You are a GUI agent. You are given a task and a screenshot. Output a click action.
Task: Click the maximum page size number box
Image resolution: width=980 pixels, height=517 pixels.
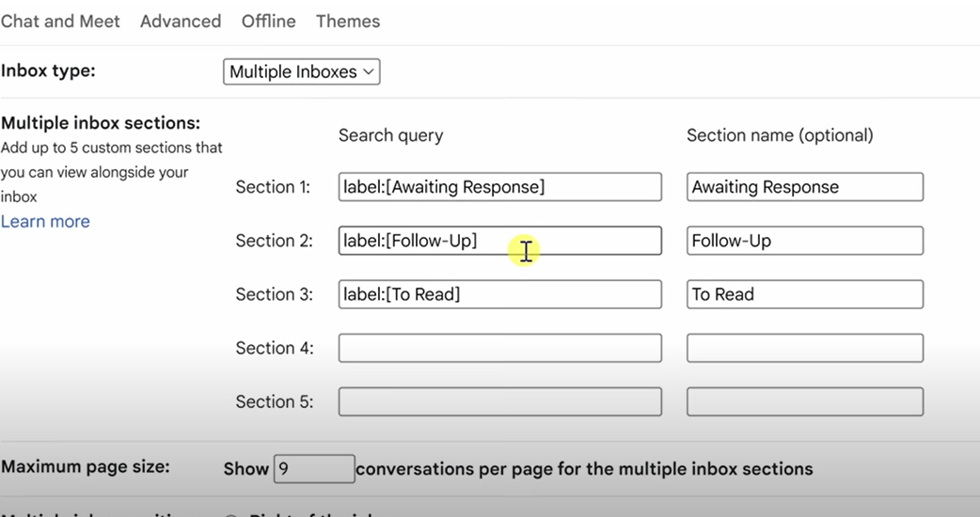(313, 468)
